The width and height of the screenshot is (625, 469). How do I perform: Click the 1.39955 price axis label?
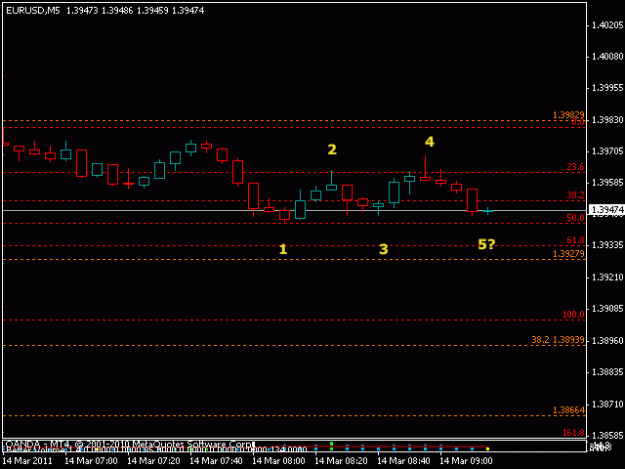pos(607,88)
